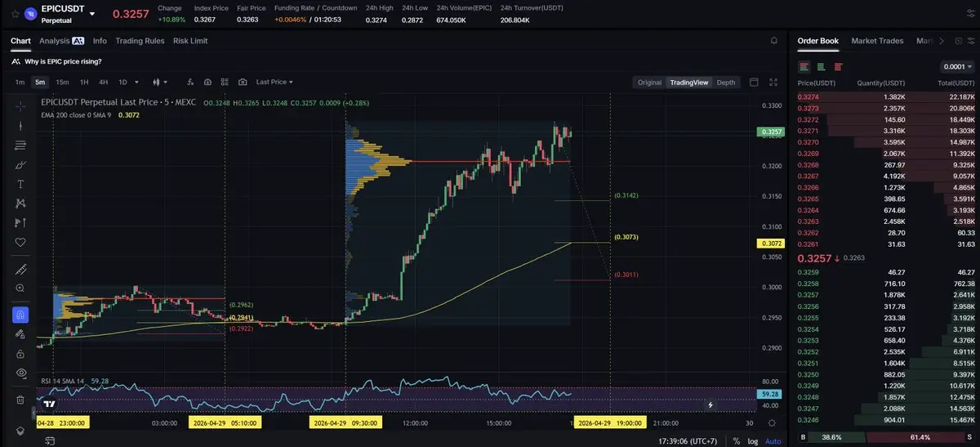This screenshot has height=447, width=980.
Task: Expand the EPICUSDT pair selector dropdown
Action: (92, 14)
